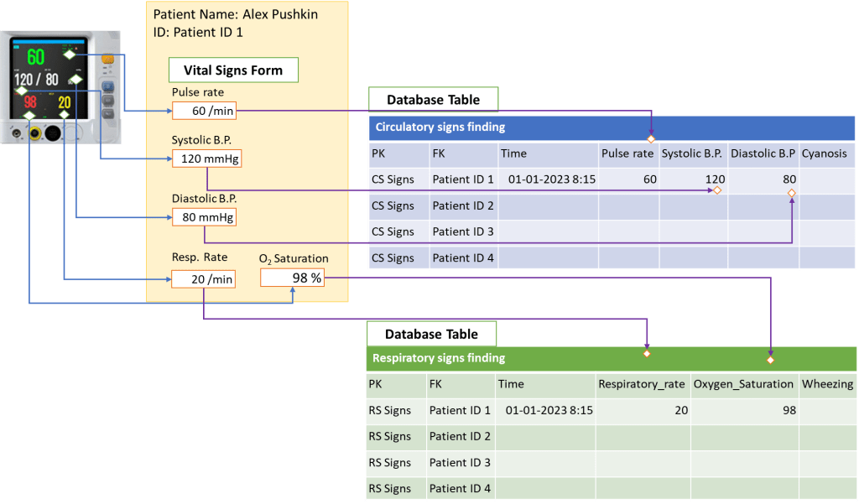The image size is (859, 504).
Task: Focus the O2 Saturation field showing 98 %
Action: click(292, 278)
